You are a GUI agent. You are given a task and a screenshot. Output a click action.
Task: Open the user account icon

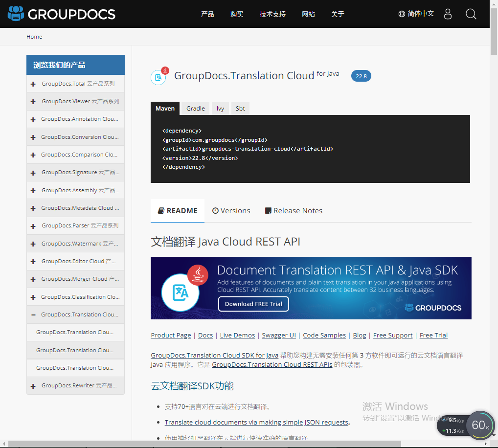(x=448, y=14)
